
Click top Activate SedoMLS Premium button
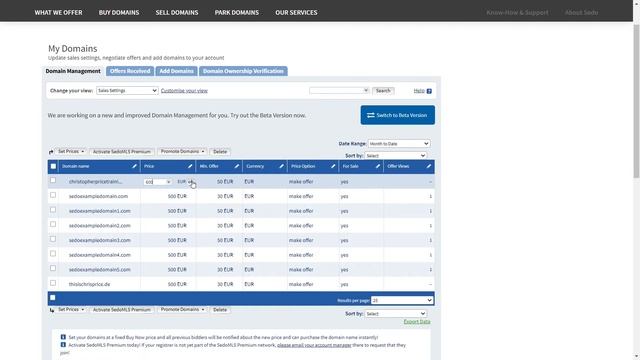(122, 151)
